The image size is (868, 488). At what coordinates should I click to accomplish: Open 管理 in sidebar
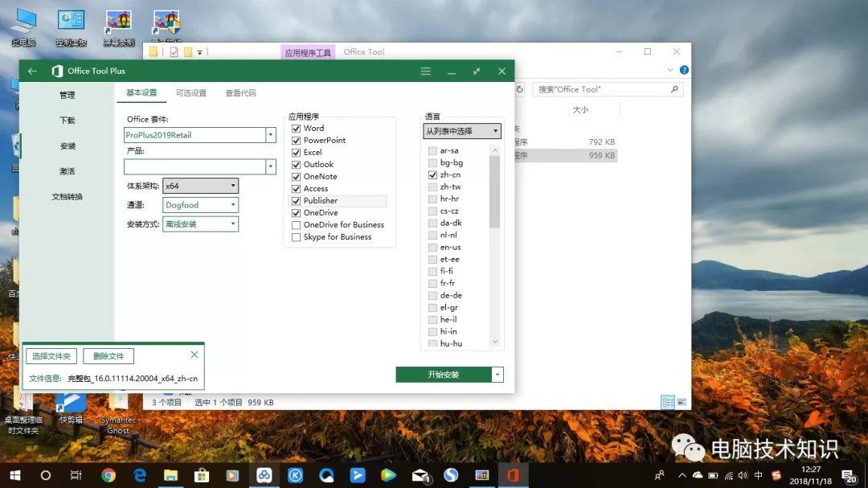tap(67, 96)
